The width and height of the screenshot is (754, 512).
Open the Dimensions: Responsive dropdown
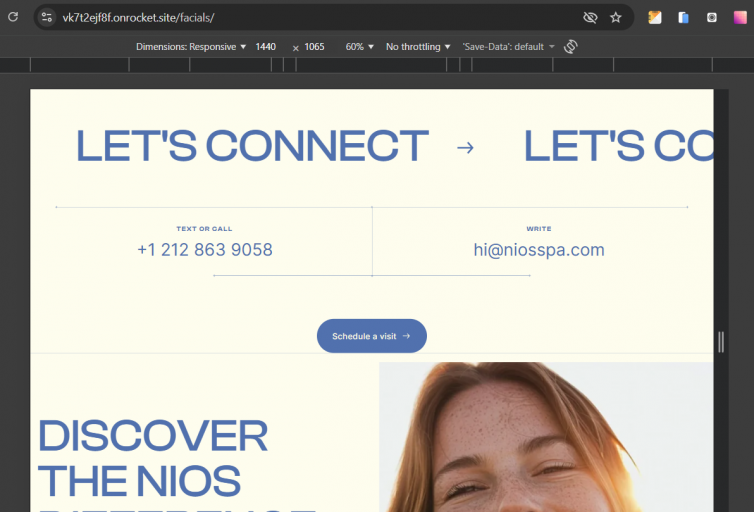tap(191, 47)
